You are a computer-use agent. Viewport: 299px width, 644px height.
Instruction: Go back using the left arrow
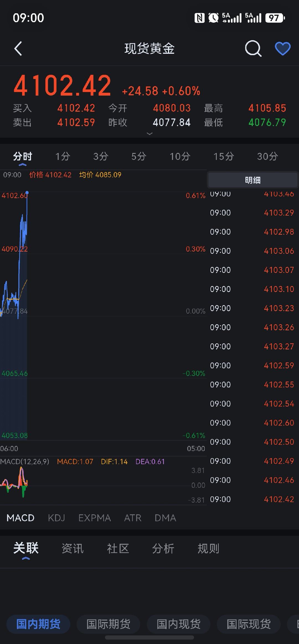click(18, 48)
